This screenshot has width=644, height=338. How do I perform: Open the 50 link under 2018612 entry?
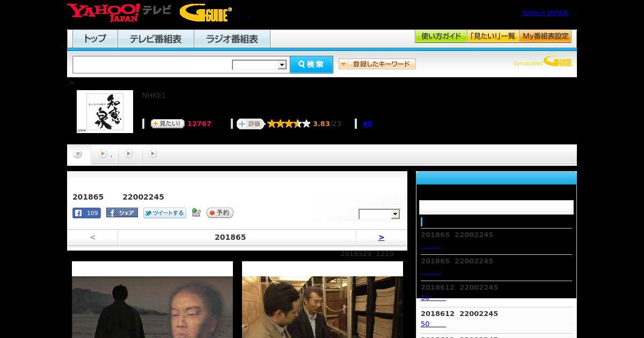click(x=433, y=324)
